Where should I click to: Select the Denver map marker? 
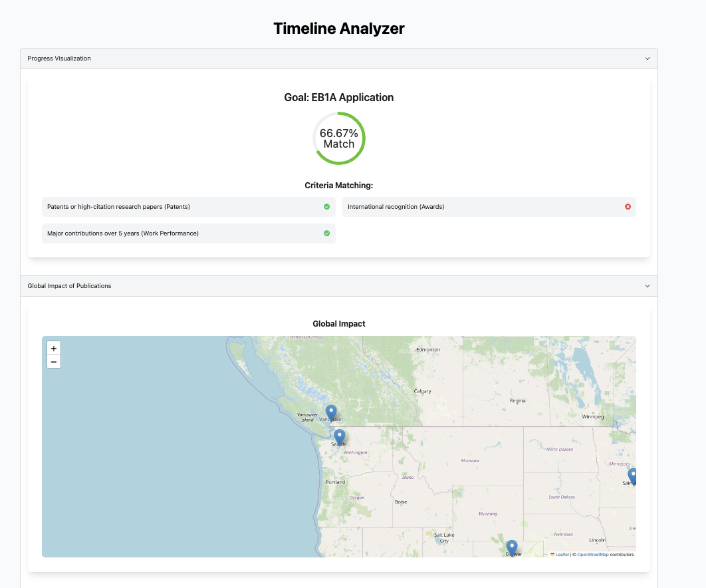tap(512, 548)
